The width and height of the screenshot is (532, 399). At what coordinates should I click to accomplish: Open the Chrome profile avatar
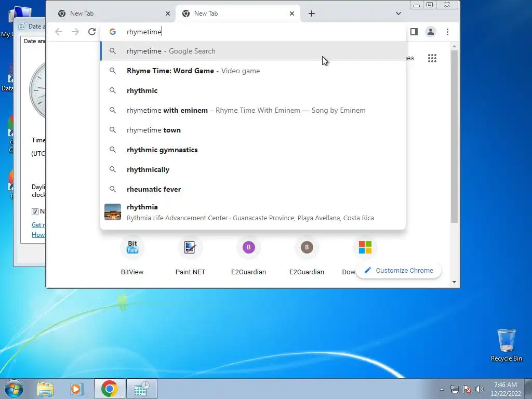[431, 32]
